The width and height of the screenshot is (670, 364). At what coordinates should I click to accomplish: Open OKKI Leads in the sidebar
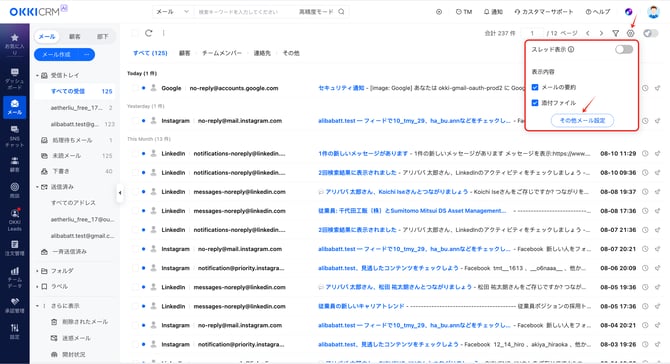[15, 220]
